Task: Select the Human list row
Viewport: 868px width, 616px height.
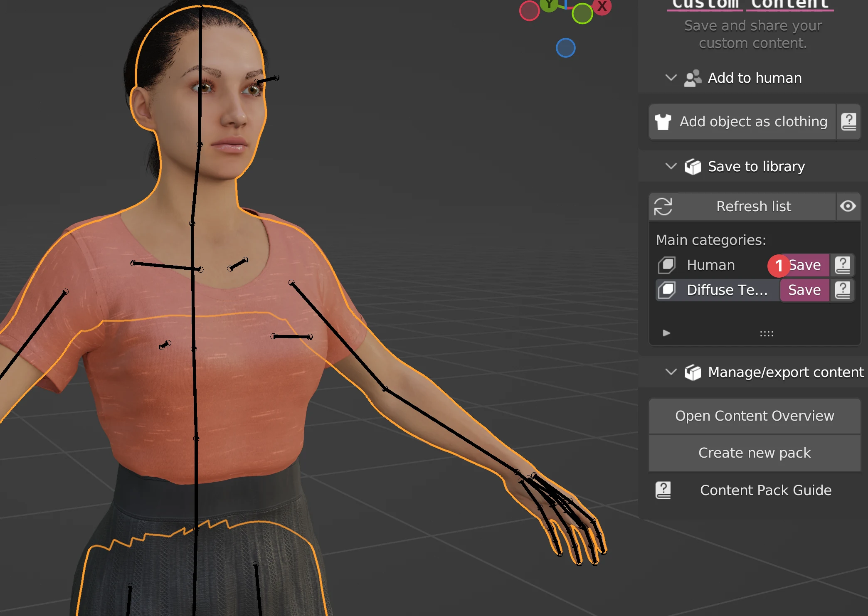Action: (717, 265)
